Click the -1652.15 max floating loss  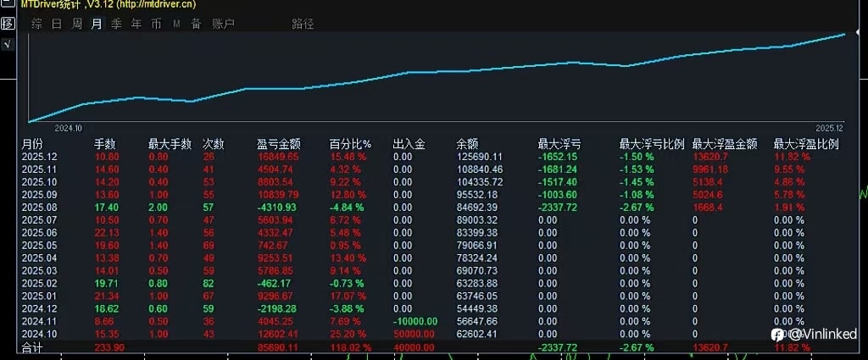[558, 157]
